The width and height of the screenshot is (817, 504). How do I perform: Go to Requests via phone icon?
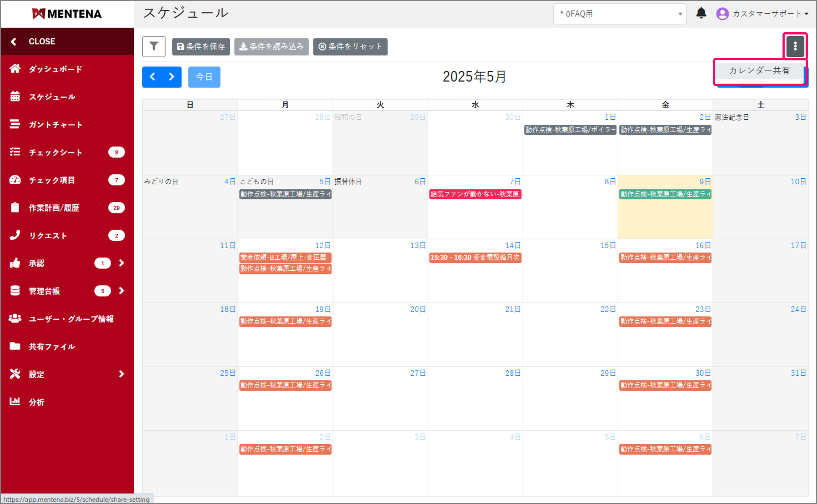click(15, 235)
